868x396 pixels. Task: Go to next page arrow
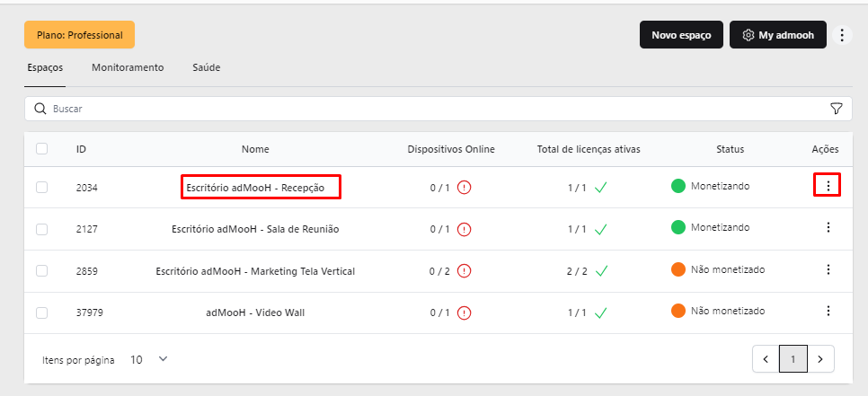(820, 359)
